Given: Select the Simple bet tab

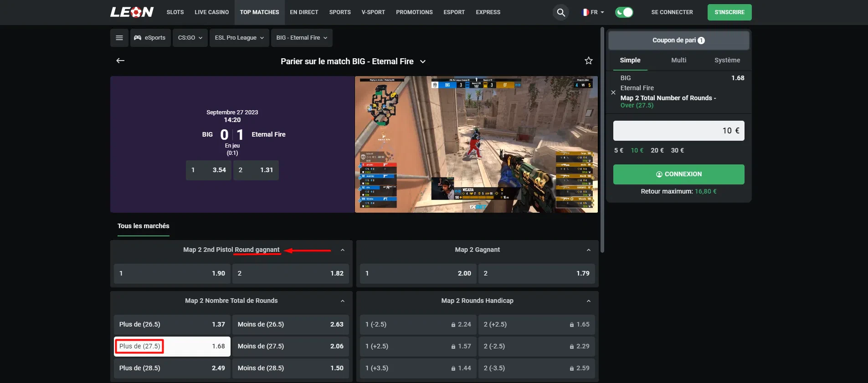Looking at the screenshot, I should tap(630, 60).
